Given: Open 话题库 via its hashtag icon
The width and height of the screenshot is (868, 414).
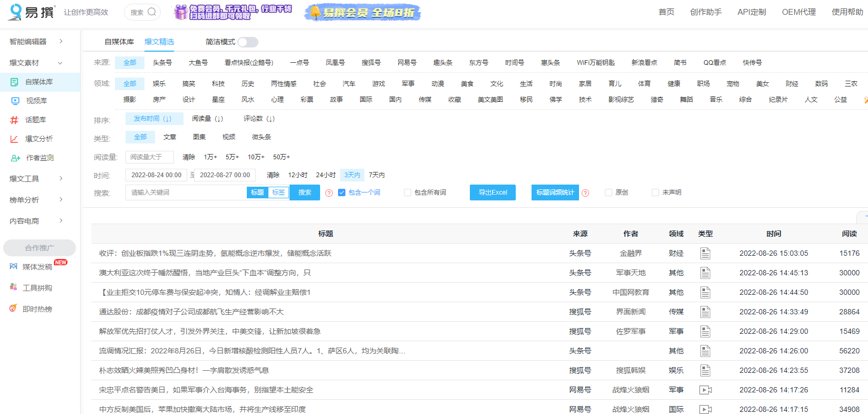Looking at the screenshot, I should (x=14, y=120).
